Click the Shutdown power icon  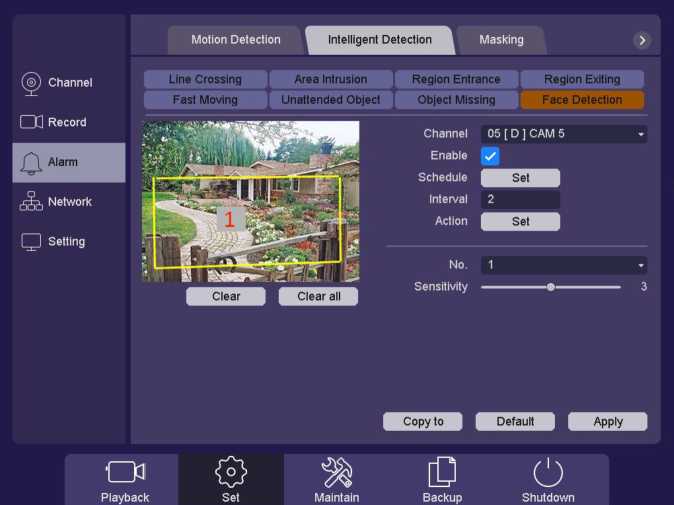548,472
